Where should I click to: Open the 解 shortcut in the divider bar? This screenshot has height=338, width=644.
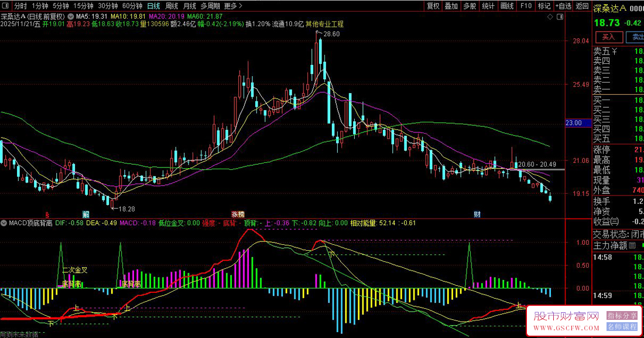pos(87,214)
